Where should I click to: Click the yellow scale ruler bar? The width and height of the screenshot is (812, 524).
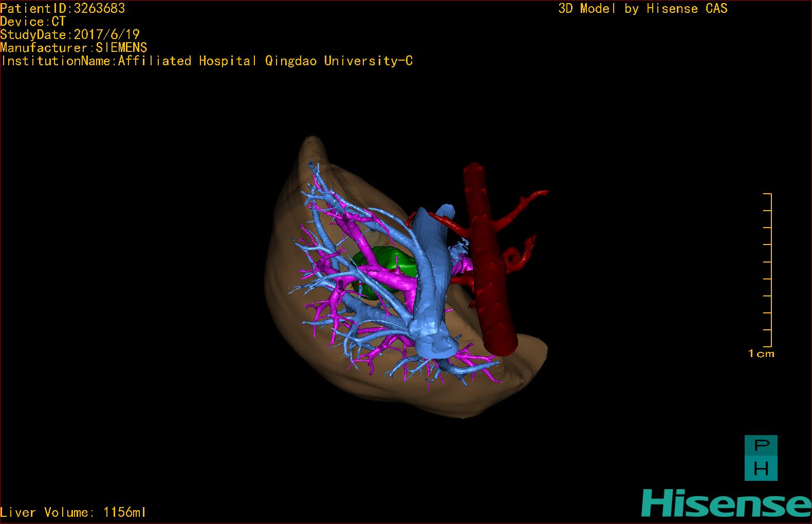point(770,270)
